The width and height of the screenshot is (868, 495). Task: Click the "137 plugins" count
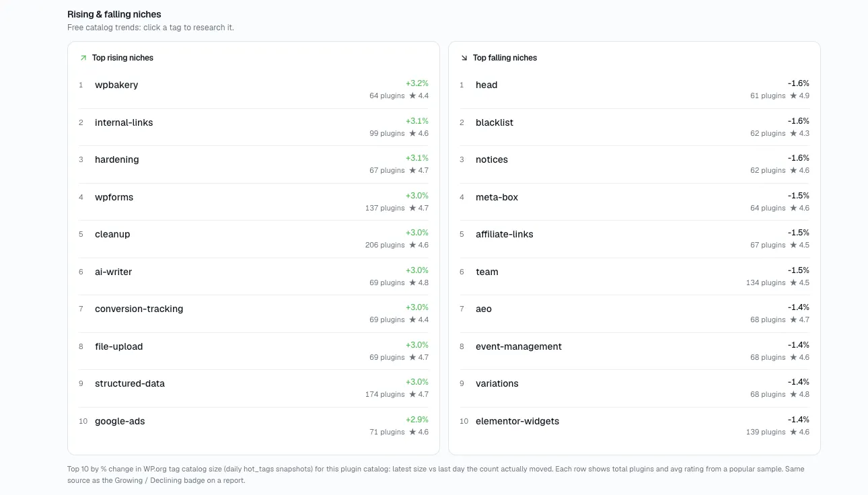point(385,208)
